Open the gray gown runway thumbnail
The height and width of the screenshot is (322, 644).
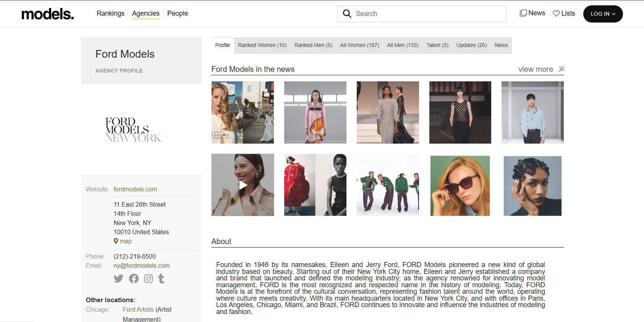[388, 112]
